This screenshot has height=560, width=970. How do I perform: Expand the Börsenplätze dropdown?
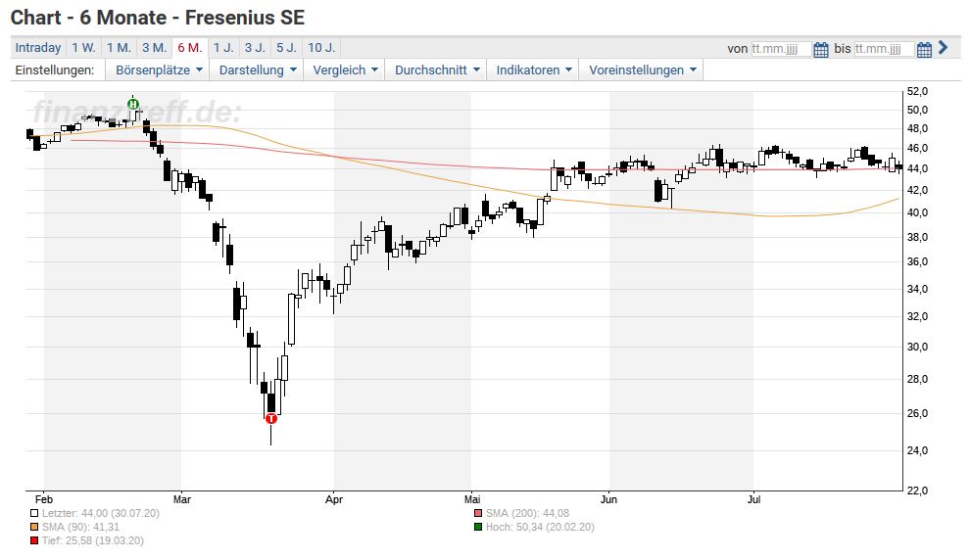coord(158,70)
